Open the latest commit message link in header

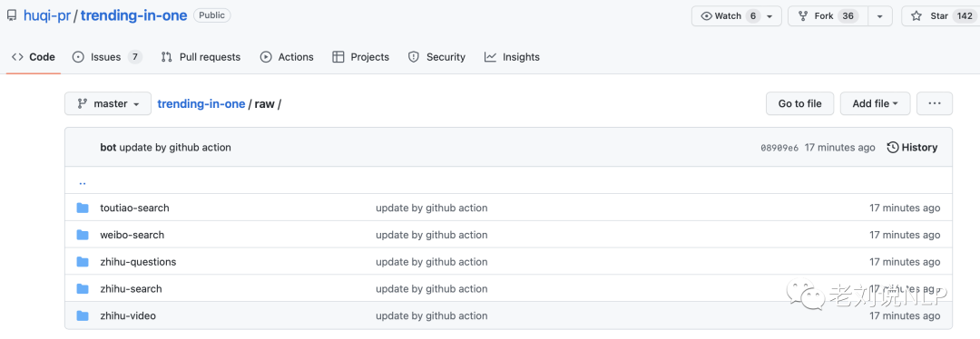[175, 148]
